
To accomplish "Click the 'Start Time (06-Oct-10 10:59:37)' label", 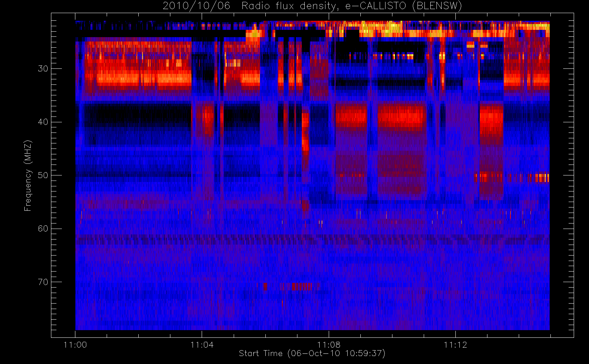I will click(312, 353).
